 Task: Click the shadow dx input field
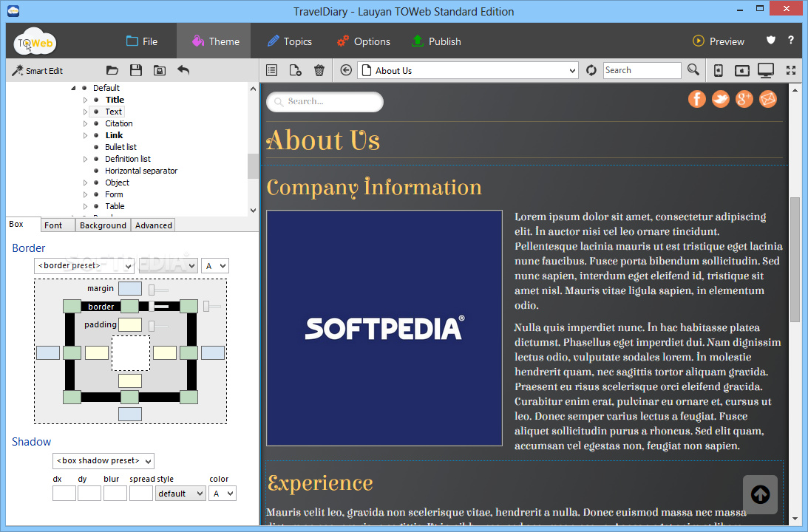pos(64,494)
